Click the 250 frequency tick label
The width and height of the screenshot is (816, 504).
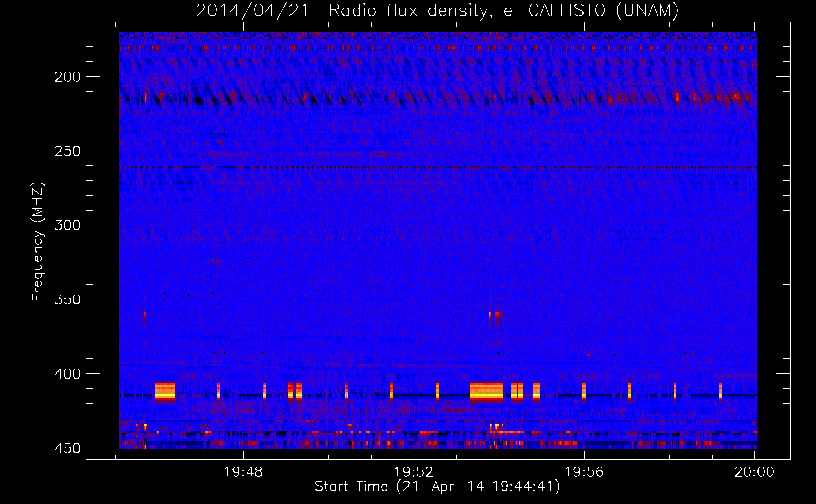coord(68,151)
